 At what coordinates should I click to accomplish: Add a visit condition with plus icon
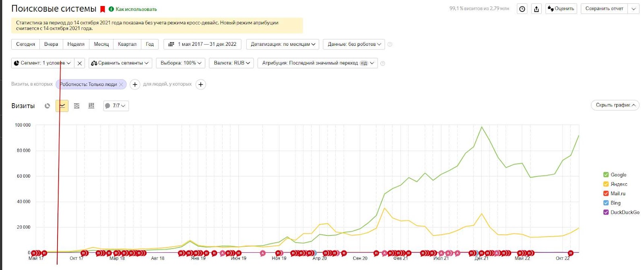[135, 84]
